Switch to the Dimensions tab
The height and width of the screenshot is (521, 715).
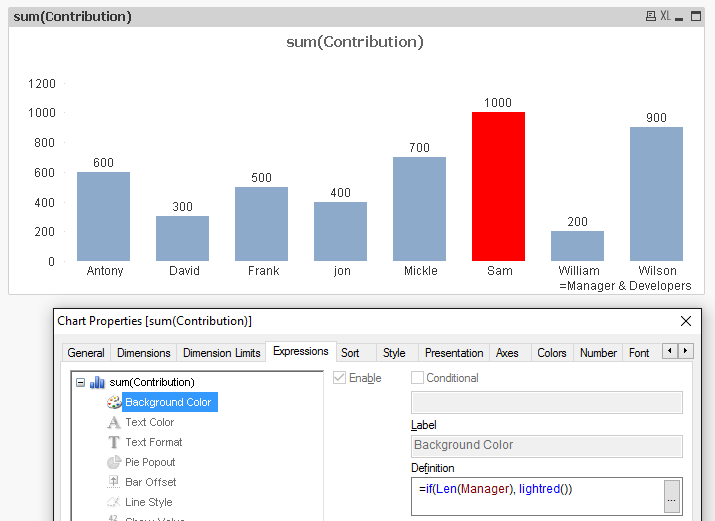coord(143,353)
